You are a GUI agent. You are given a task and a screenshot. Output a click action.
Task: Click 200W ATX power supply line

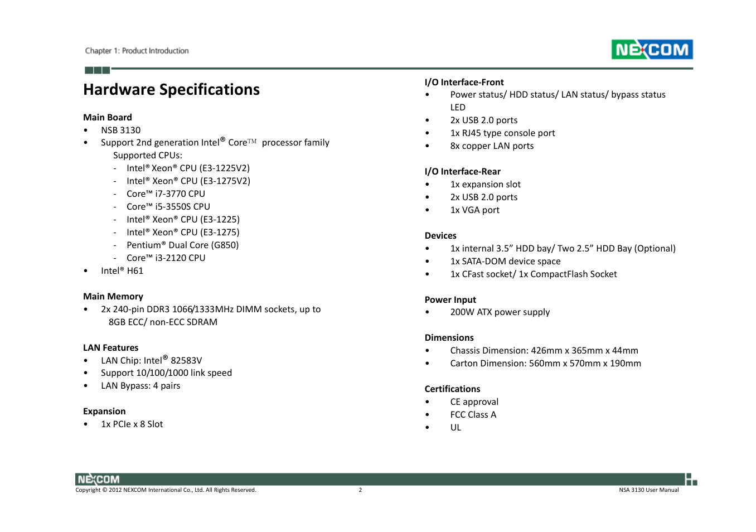500,312
